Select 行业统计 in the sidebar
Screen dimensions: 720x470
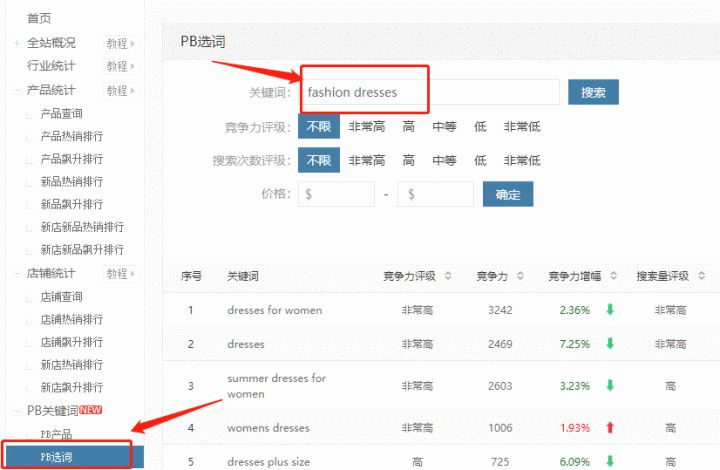tap(51, 66)
